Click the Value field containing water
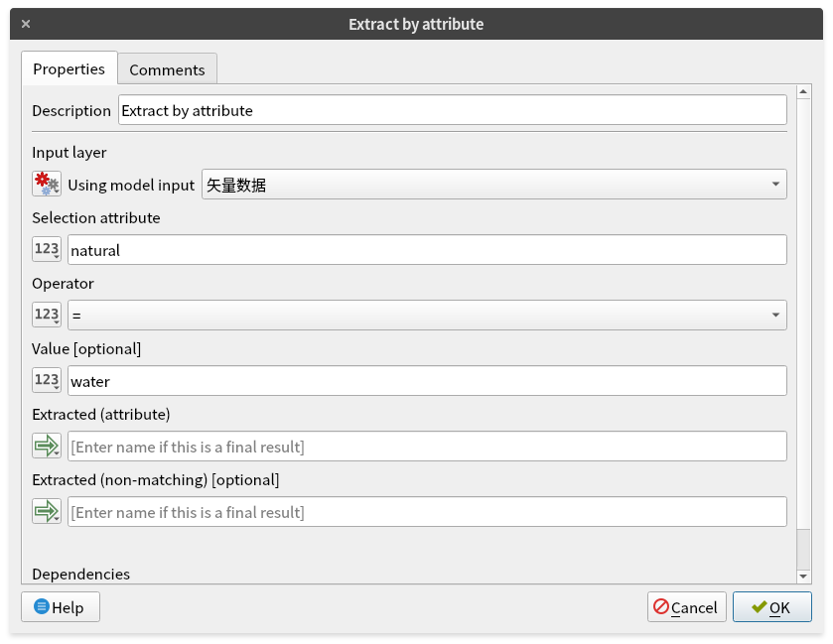The height and width of the screenshot is (644, 833). (427, 381)
